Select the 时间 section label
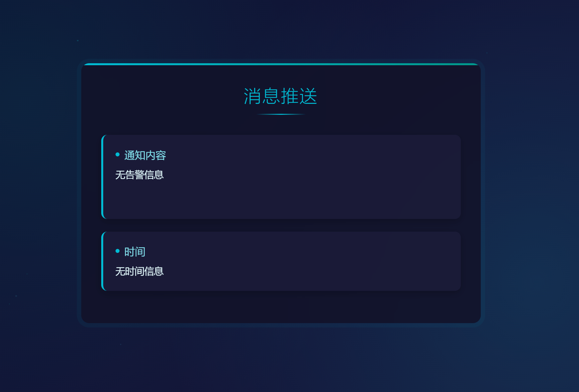The image size is (579, 392). coord(135,252)
